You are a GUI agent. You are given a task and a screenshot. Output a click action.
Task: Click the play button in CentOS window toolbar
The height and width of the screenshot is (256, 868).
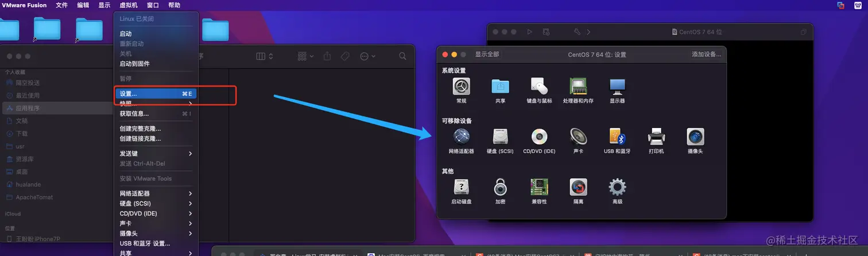pyautogui.click(x=530, y=32)
